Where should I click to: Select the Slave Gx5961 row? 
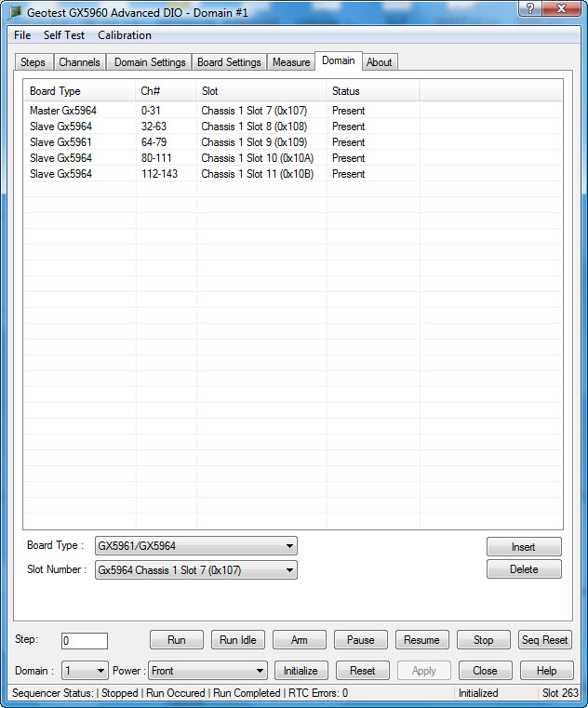293,142
